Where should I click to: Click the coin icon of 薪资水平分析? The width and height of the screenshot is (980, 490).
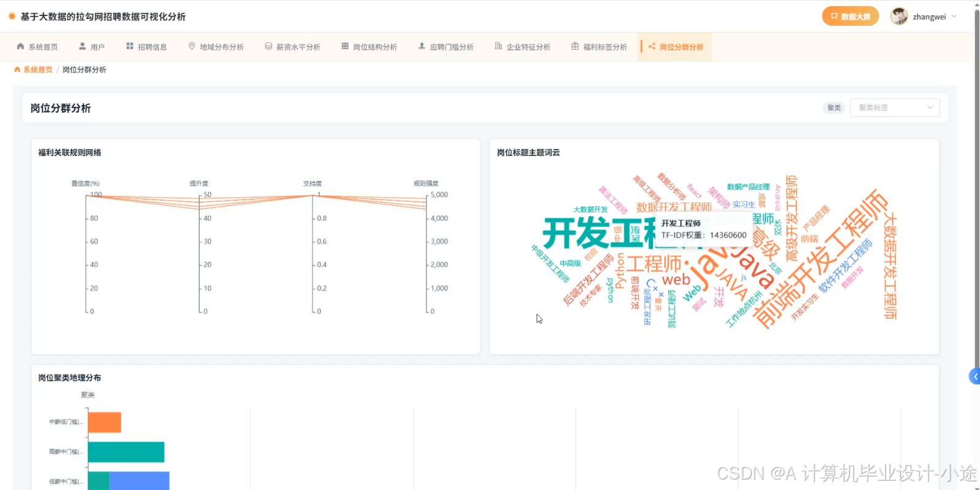point(268,46)
